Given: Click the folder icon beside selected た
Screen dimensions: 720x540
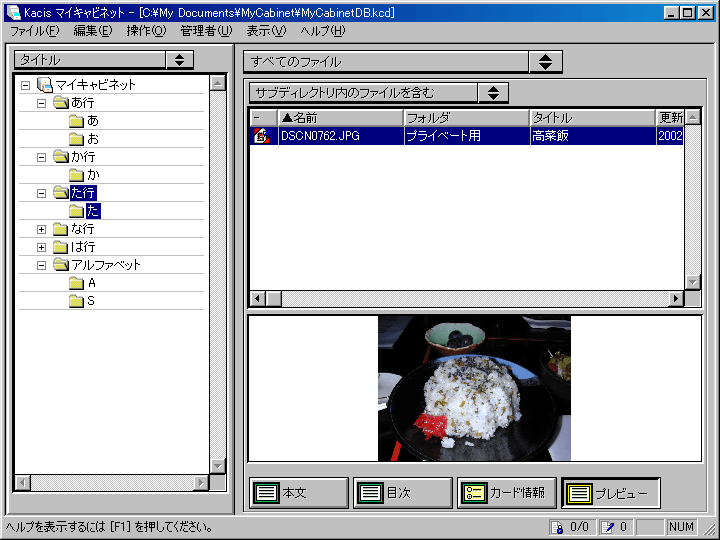Looking at the screenshot, I should [76, 211].
